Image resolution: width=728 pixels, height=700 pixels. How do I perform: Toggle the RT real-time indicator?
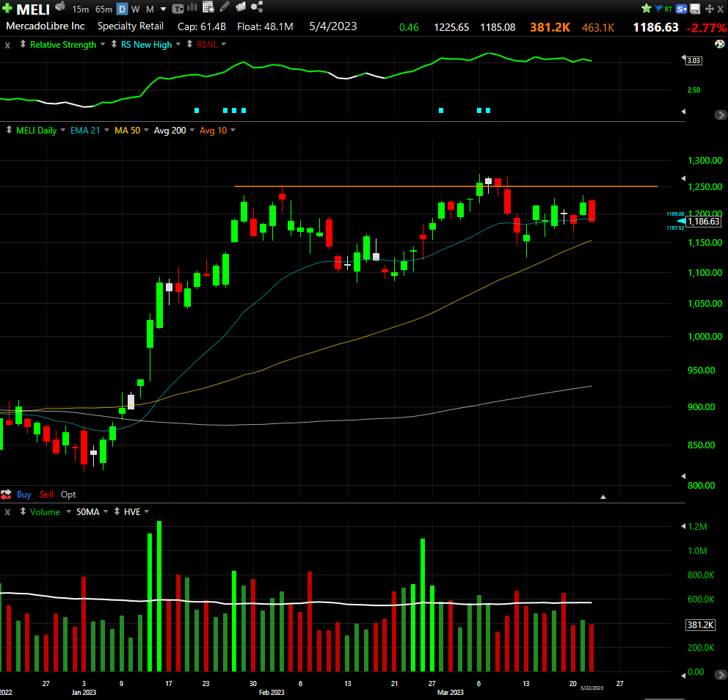tap(668, 9)
